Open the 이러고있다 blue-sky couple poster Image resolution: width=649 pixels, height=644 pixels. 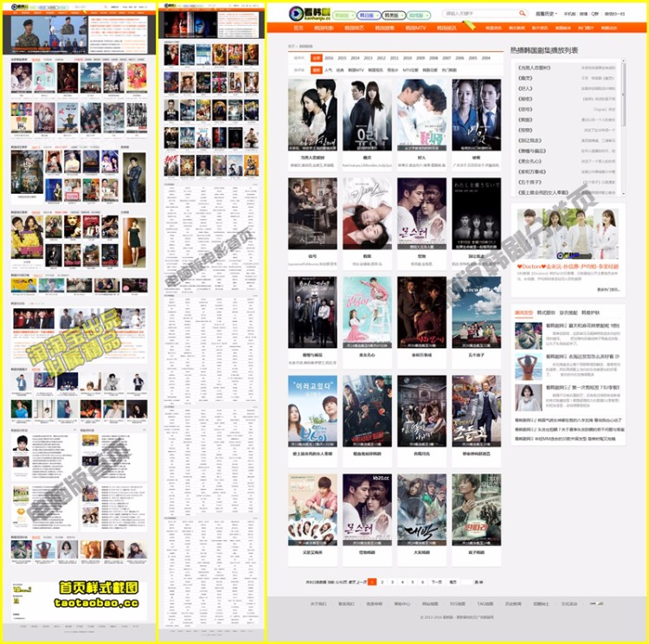(312, 411)
